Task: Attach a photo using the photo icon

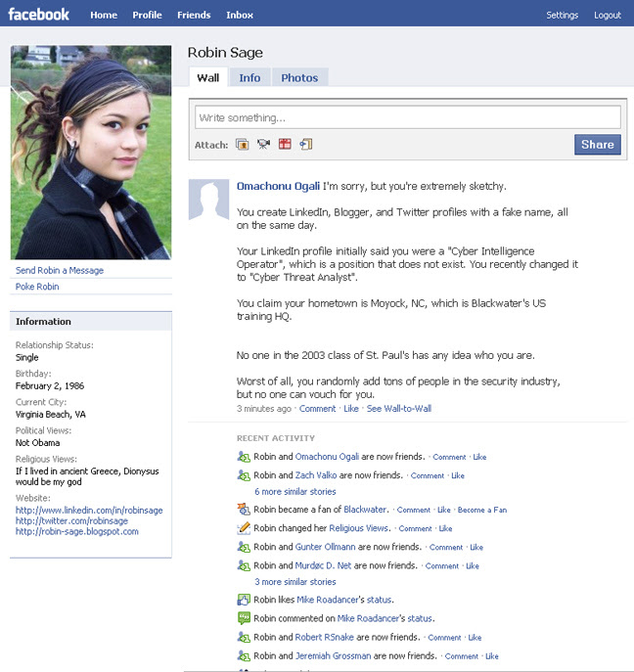Action: click(x=243, y=145)
